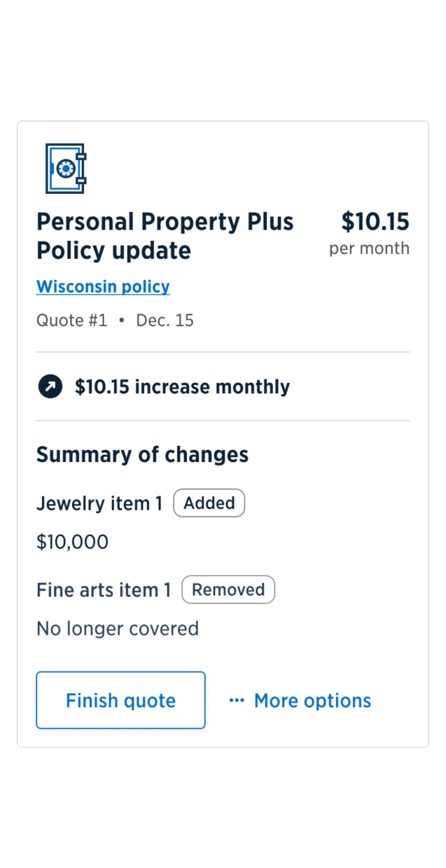Select the Jewelry item 1 label
This screenshot has width=446, height=868.
[99, 503]
